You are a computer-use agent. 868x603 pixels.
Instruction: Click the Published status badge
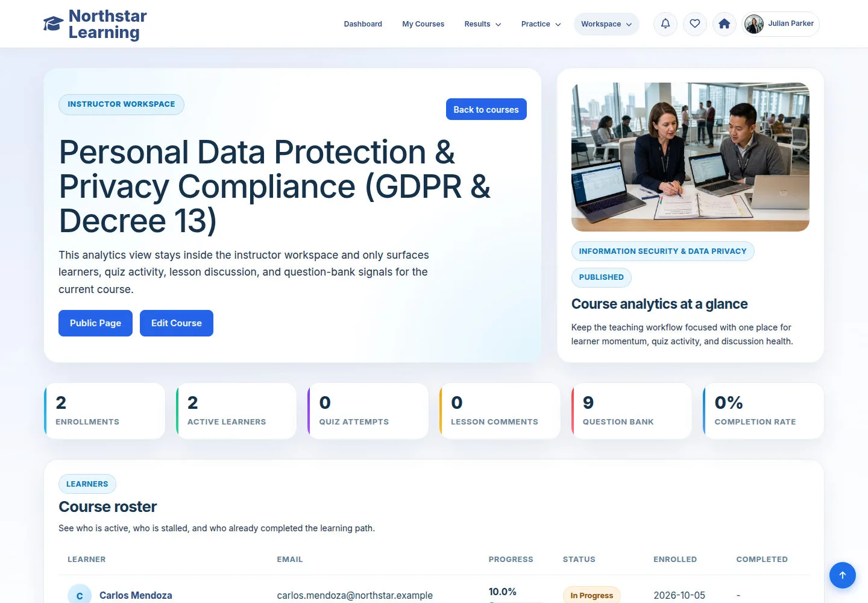pos(602,277)
